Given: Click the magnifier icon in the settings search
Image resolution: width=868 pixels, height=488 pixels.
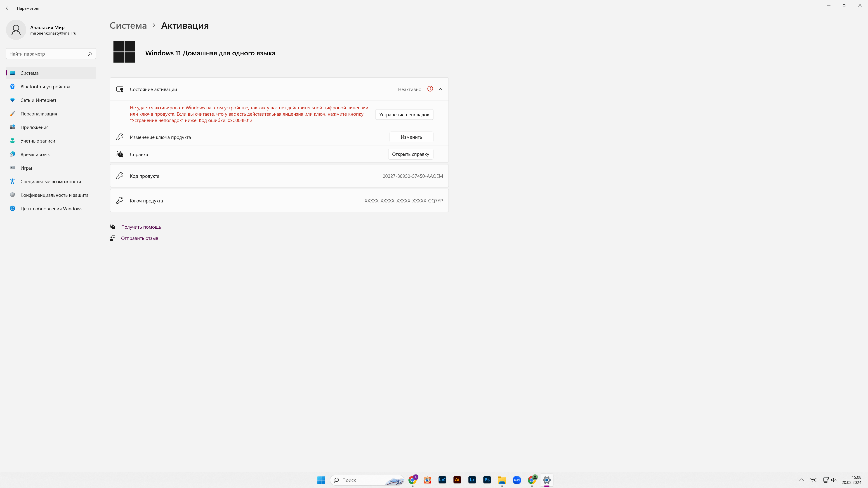Looking at the screenshot, I should 90,54.
